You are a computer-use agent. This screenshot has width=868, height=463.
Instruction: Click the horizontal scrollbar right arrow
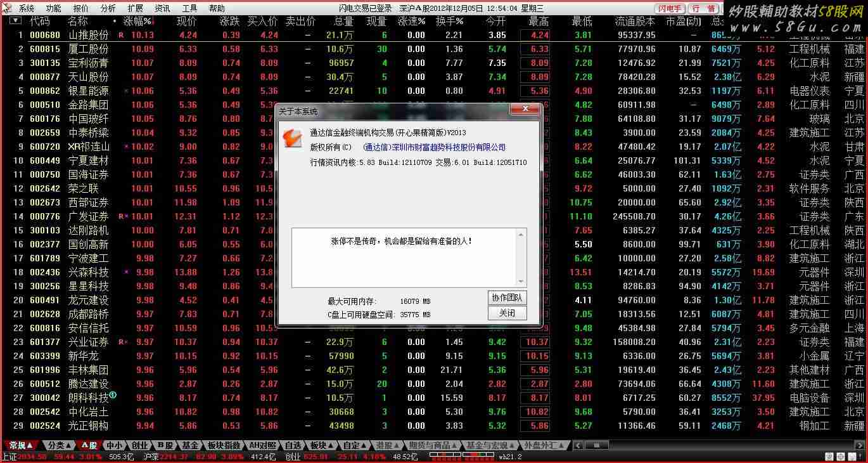[x=858, y=445]
